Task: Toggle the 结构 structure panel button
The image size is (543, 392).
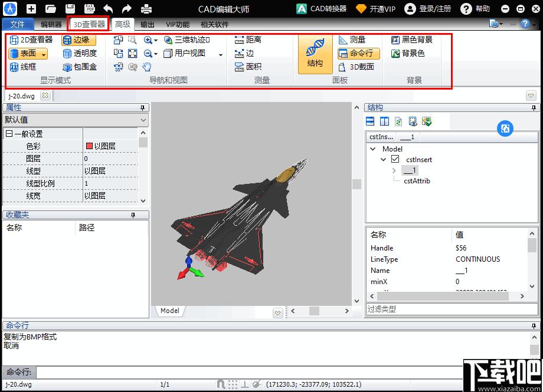Action: [x=315, y=53]
